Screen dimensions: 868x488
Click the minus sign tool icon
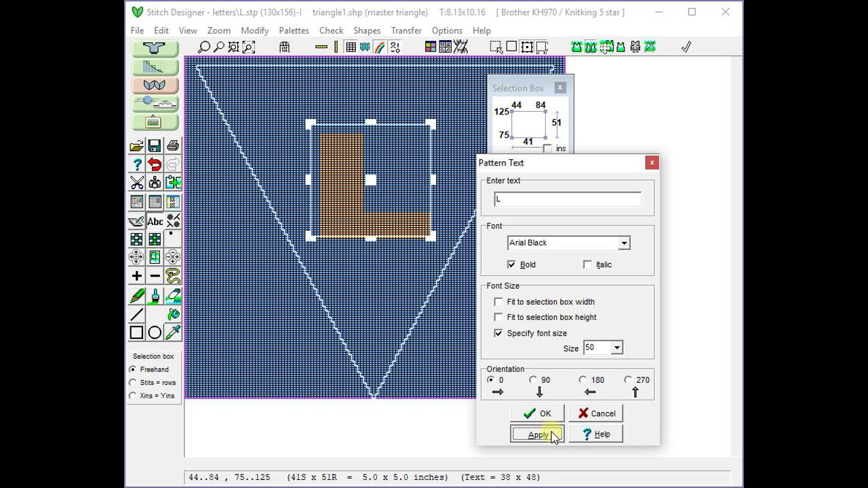(x=155, y=276)
